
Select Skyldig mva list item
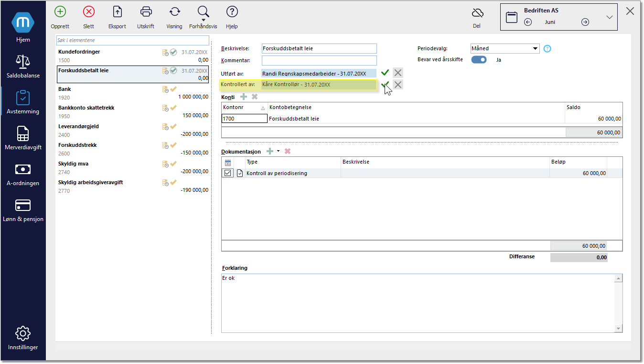133,168
